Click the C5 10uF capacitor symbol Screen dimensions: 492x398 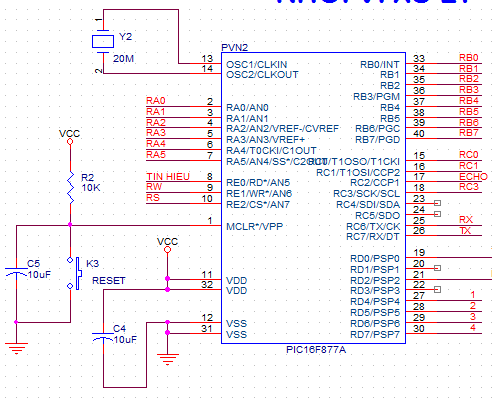coord(16,271)
